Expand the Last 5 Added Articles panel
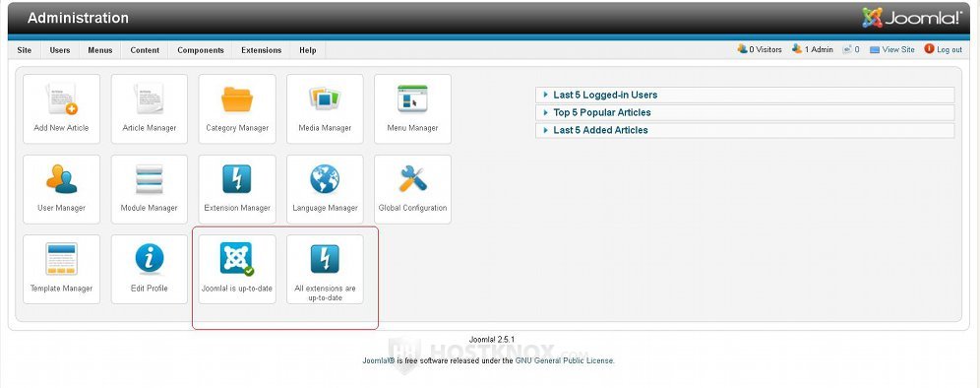The height and width of the screenshot is (388, 980). [x=745, y=130]
